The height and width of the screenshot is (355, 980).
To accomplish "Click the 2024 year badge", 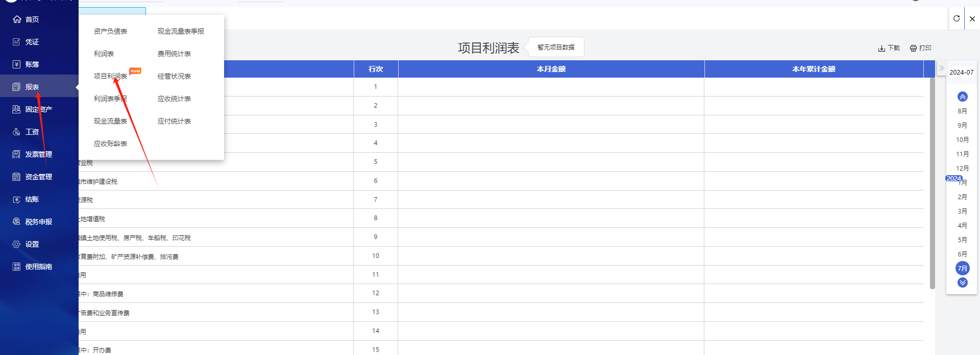I will 953,178.
